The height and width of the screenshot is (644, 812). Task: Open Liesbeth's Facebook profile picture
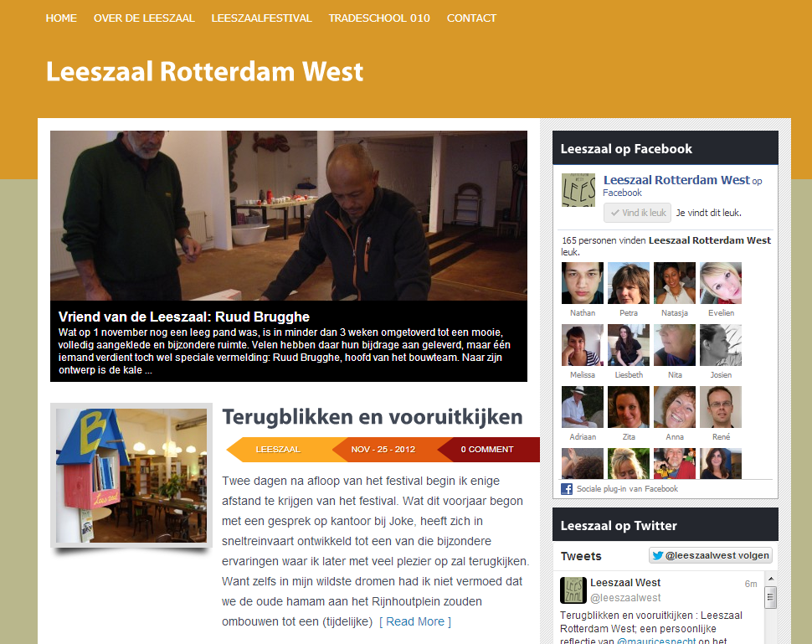629,345
